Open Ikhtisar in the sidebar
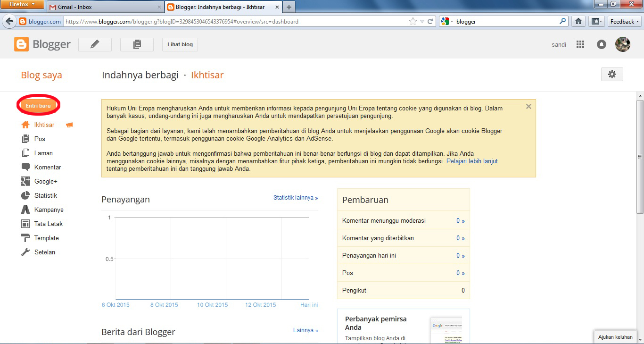 44,125
